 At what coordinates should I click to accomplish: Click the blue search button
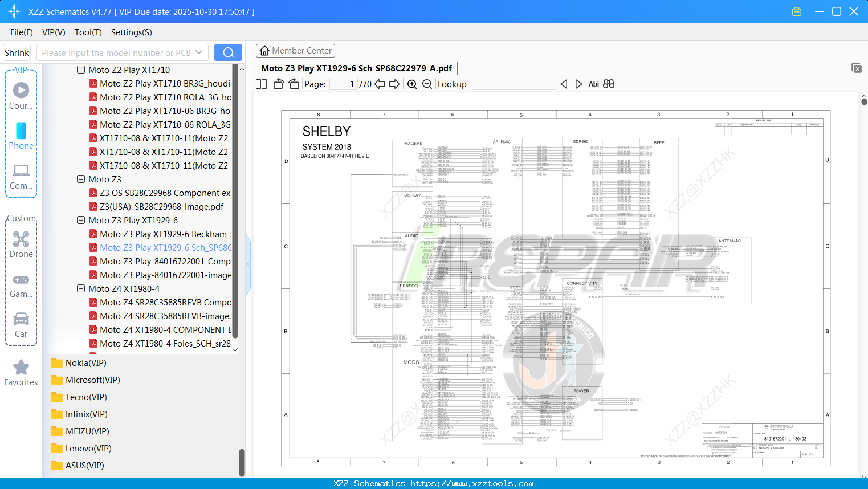(228, 52)
